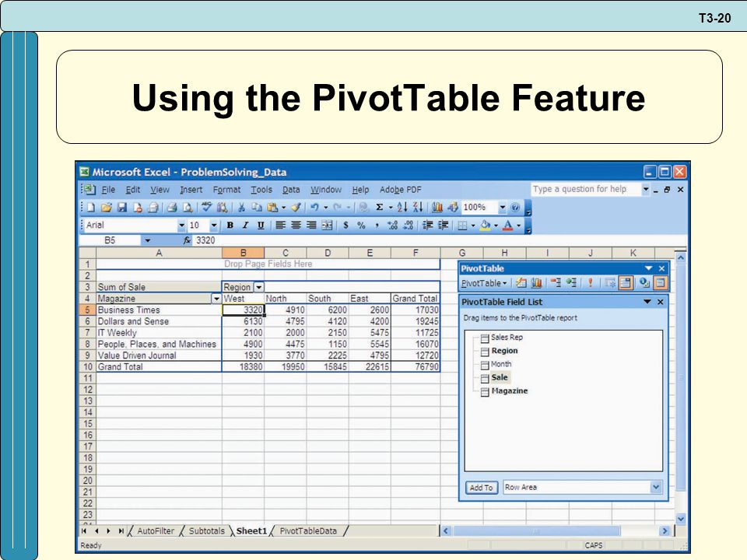747x560 pixels.
Task: Switch to the PivotTableData sheet tab
Action: [x=308, y=530]
